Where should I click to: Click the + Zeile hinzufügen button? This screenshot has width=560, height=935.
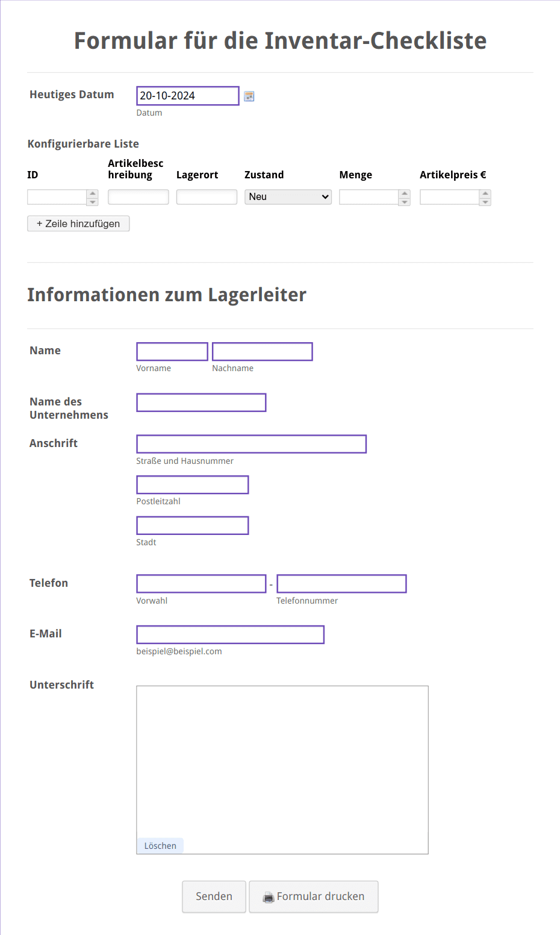tap(78, 224)
